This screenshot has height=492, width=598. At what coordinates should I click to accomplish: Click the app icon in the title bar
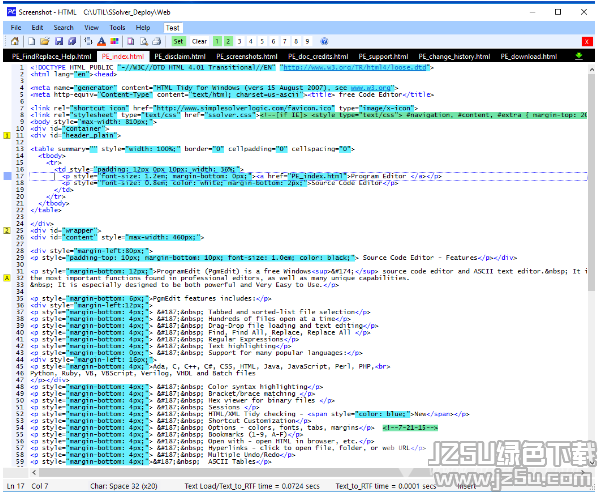click(12, 12)
